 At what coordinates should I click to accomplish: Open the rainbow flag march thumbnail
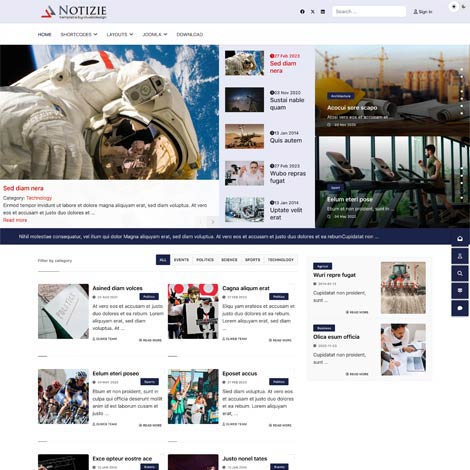point(193,396)
